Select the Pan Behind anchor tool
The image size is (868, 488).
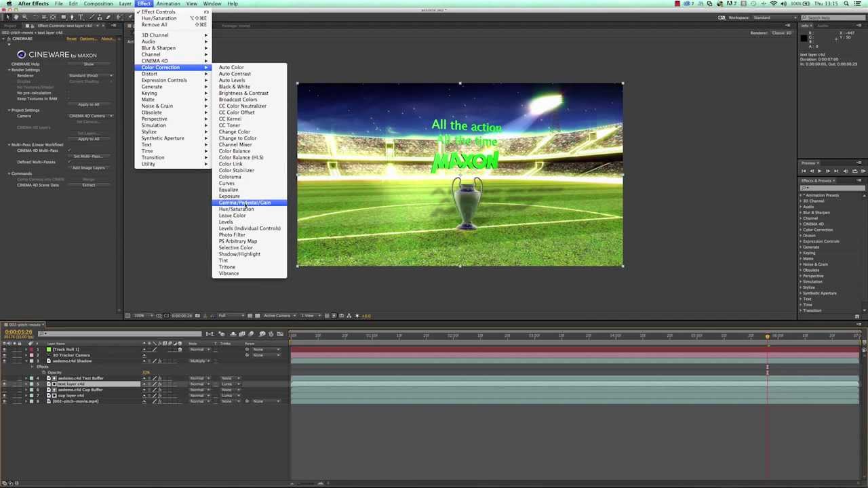click(x=52, y=17)
